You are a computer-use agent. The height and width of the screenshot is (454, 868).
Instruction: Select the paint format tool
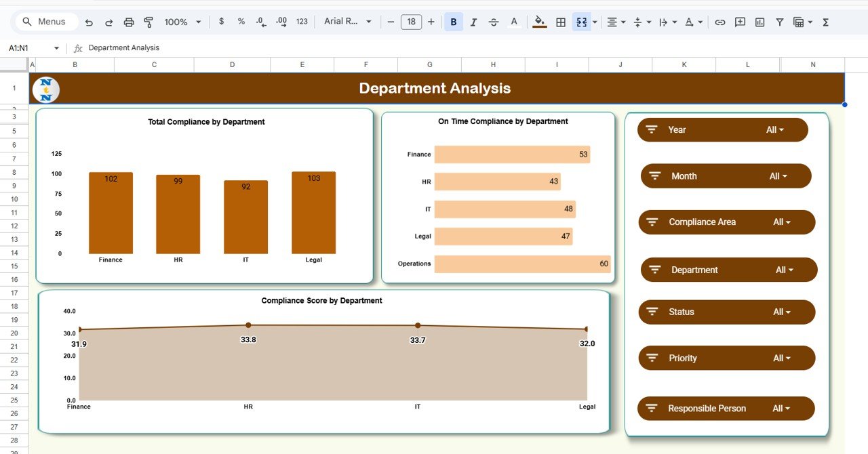149,21
